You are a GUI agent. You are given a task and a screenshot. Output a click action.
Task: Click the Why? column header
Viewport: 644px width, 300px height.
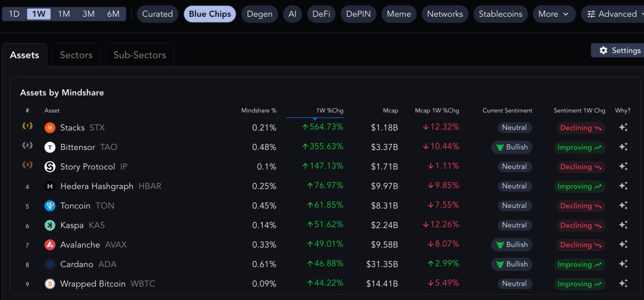[x=623, y=110]
